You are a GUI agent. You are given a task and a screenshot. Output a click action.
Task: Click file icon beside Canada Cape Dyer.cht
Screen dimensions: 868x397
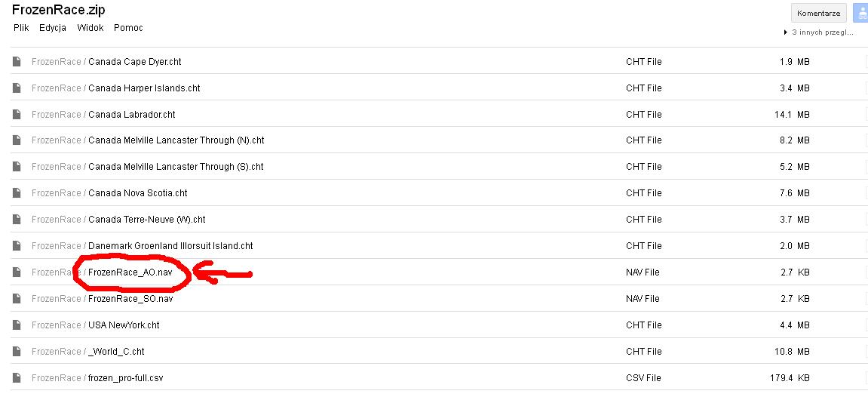(x=17, y=62)
